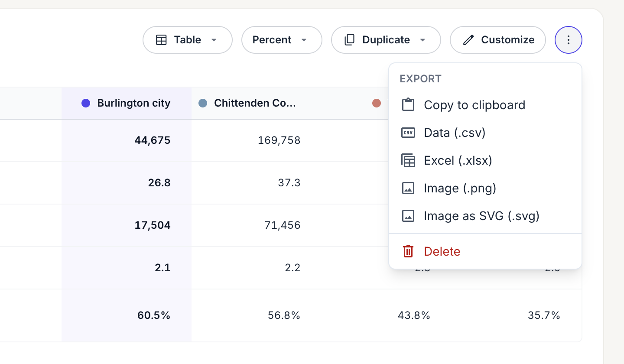
Task: Export as Image as SVG (.svg)
Action: [485, 216]
